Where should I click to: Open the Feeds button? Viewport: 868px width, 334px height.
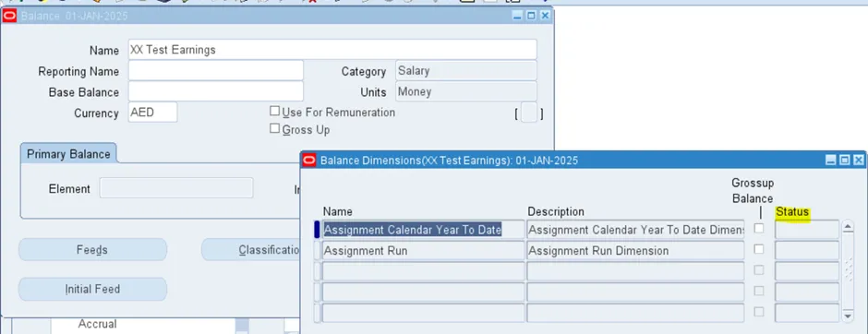(92, 250)
